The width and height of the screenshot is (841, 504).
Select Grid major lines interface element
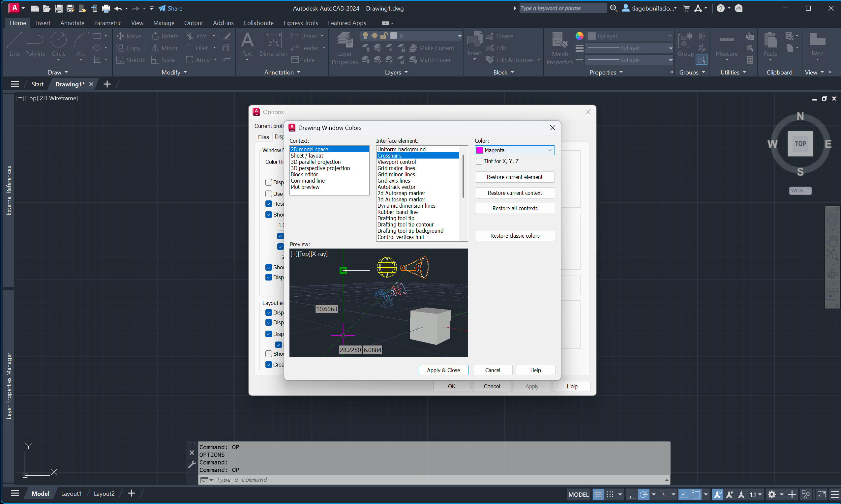click(396, 168)
